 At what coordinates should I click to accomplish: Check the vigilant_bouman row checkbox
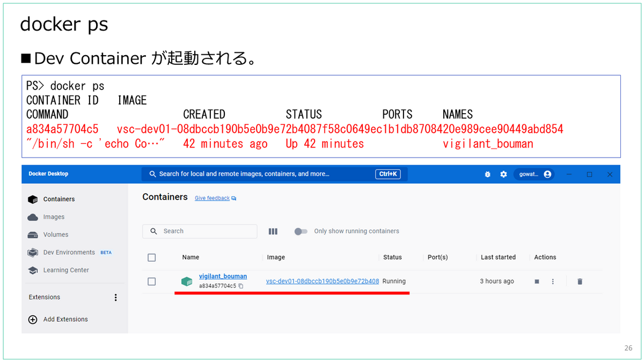point(151,282)
